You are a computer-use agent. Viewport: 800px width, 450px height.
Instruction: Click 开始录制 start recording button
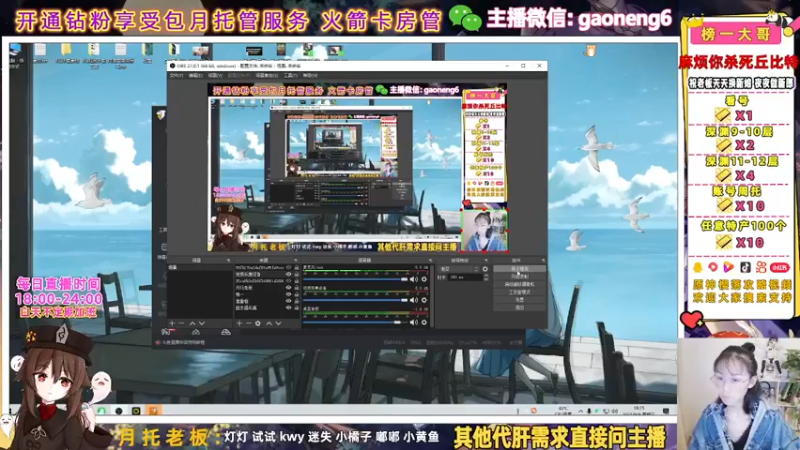click(x=520, y=277)
